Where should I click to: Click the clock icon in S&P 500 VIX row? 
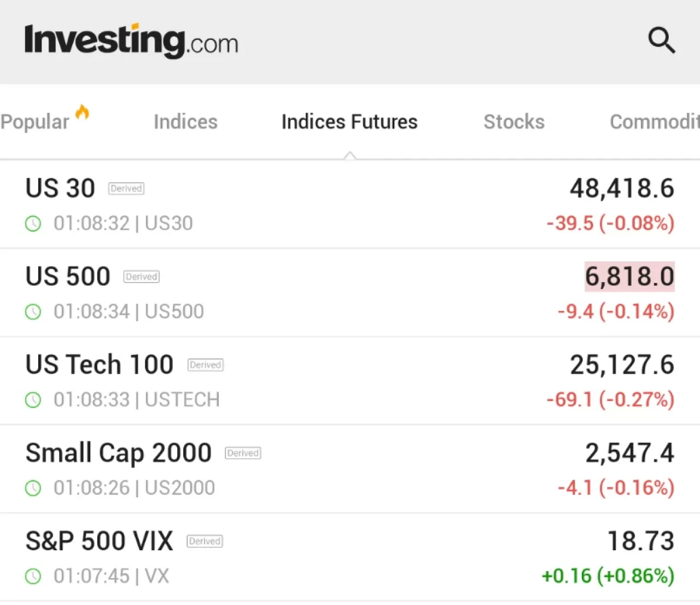[x=33, y=576]
